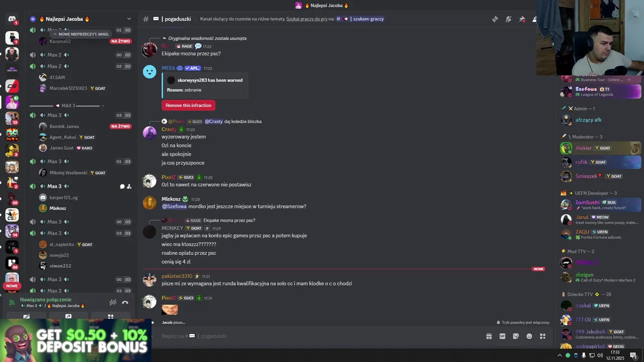Collapse the MAX 3 category chevron
The height and width of the screenshot is (362, 644).
tap(103, 106)
